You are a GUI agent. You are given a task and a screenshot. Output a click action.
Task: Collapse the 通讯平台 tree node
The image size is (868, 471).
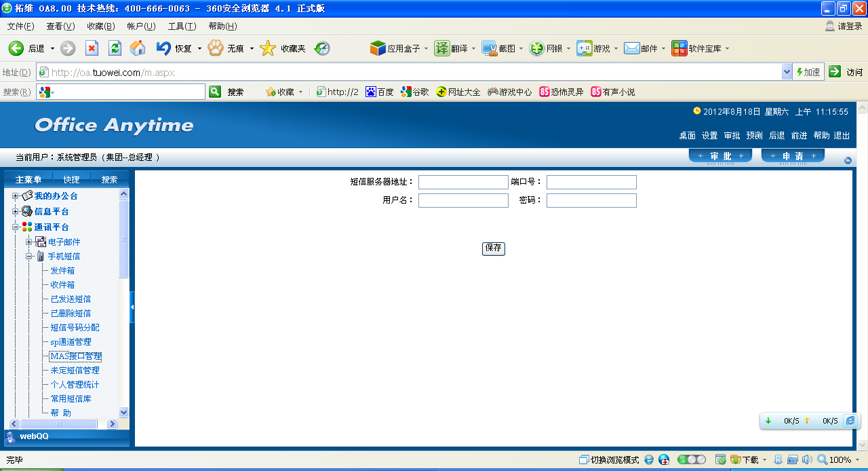(x=15, y=227)
